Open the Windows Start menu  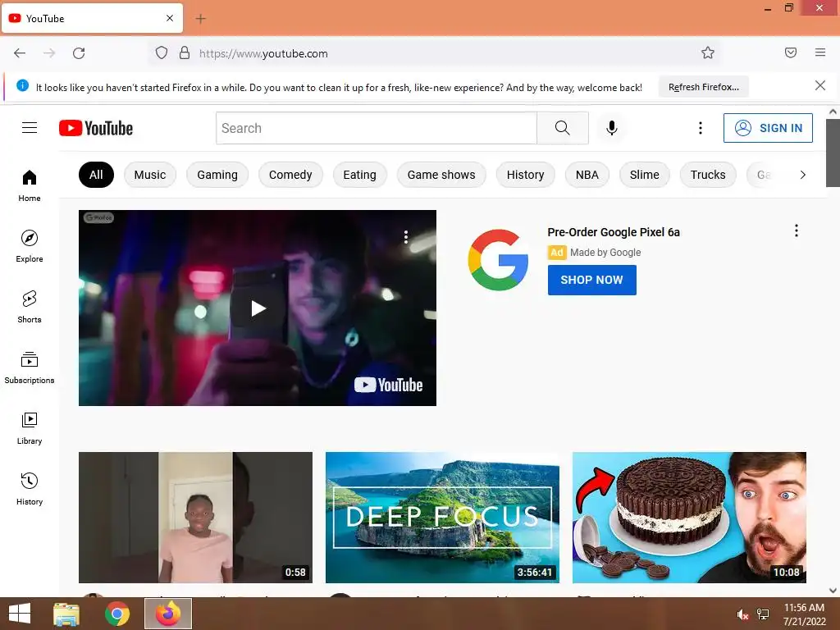coord(20,614)
